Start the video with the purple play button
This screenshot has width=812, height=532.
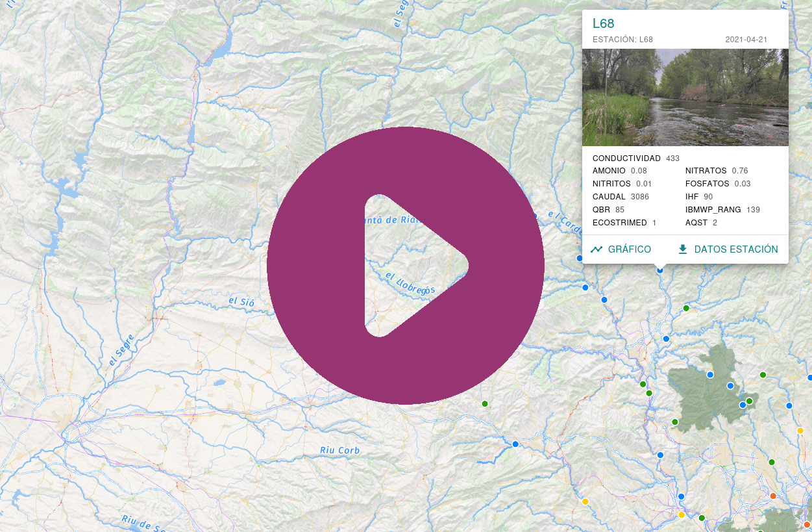click(x=405, y=266)
